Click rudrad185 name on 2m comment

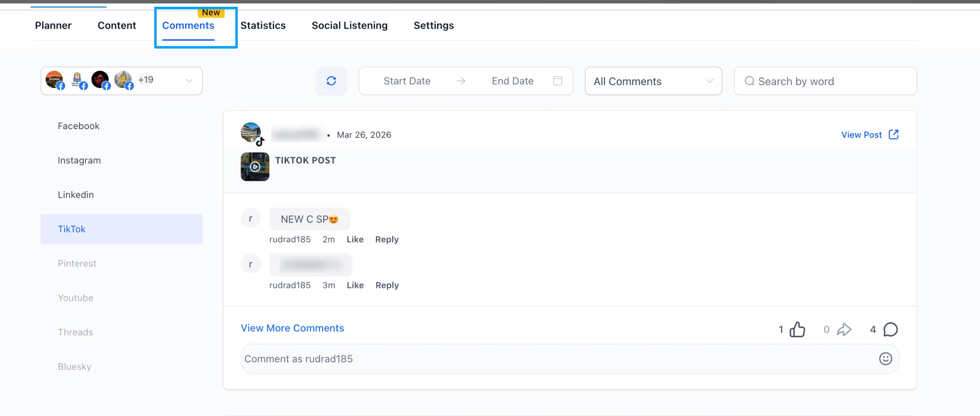pos(290,239)
